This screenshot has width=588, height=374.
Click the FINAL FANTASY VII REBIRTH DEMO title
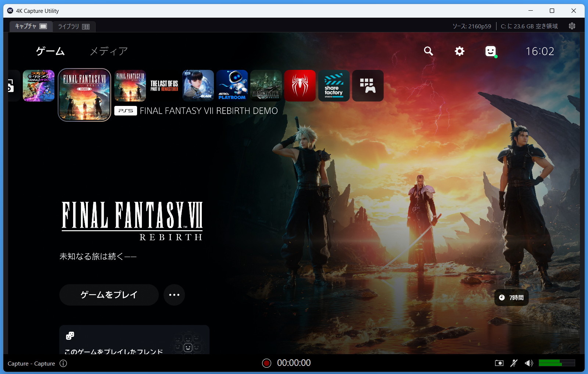pos(209,111)
